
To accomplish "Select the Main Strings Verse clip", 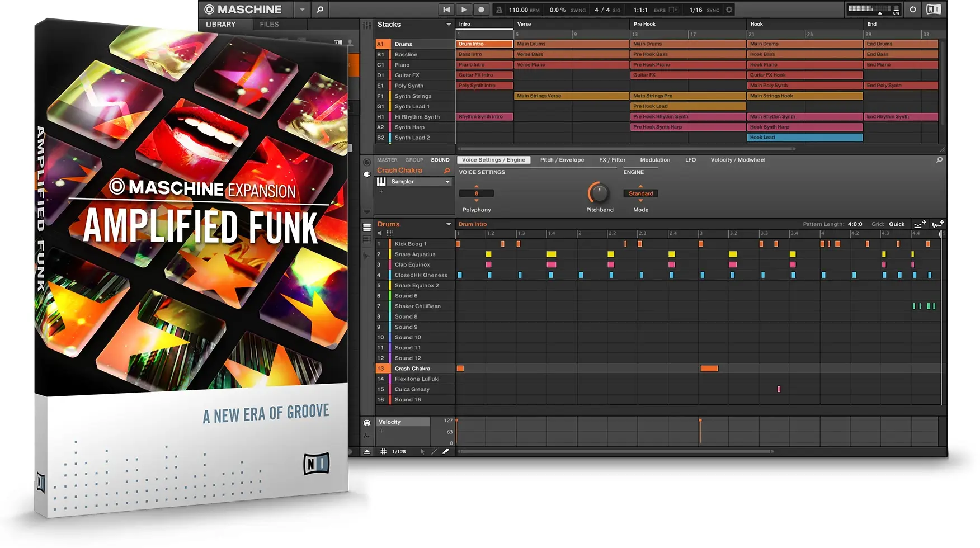I will [571, 96].
